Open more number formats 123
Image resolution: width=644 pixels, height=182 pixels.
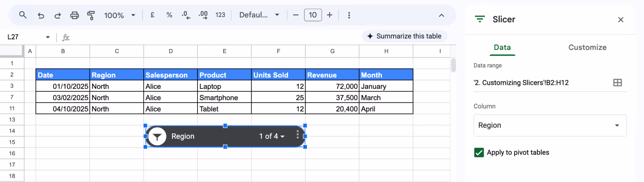coord(220,15)
